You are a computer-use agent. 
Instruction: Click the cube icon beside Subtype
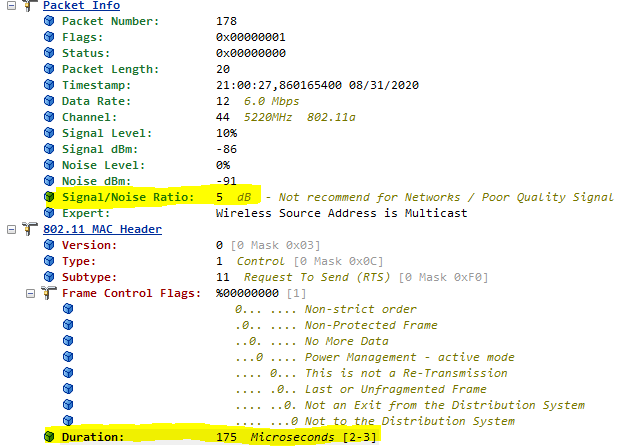coord(49,277)
